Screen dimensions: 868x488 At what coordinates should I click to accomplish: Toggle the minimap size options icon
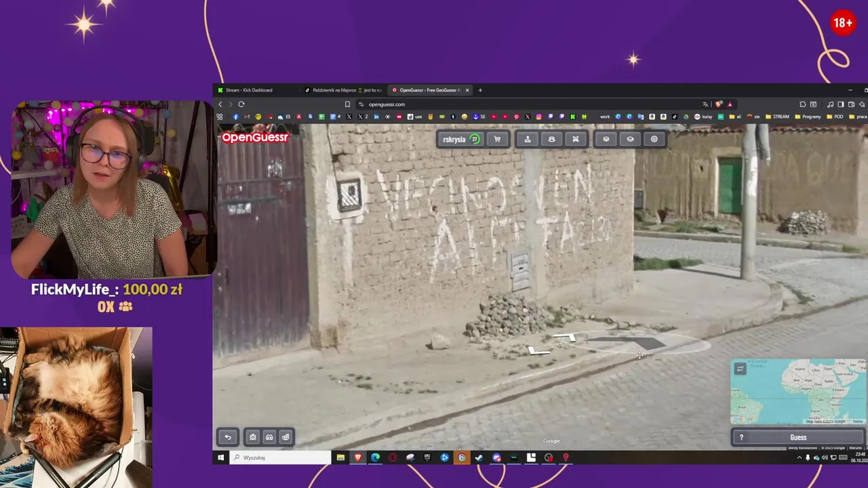pos(740,369)
